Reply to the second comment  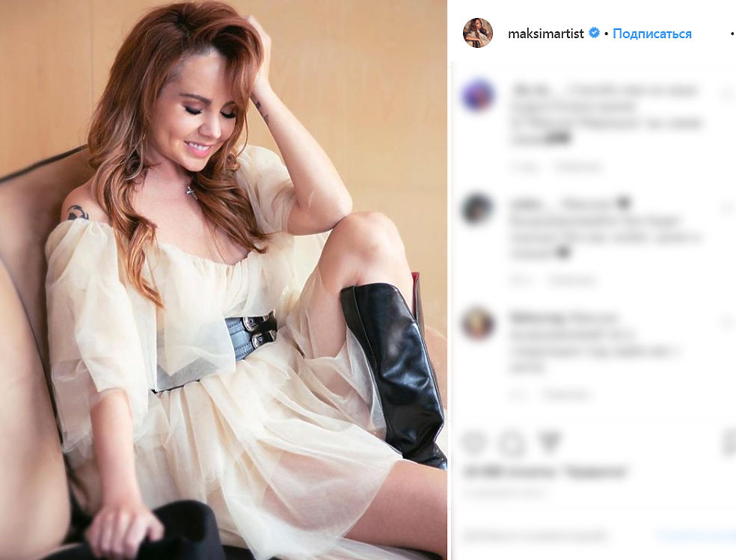572,280
